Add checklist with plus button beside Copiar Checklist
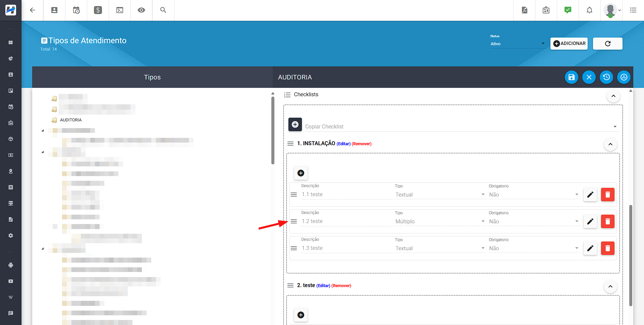 tap(295, 124)
